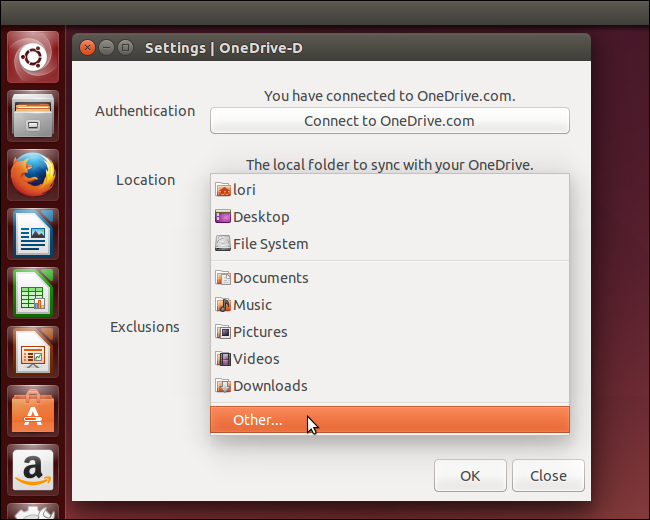Launch Firefox from the launcher
This screenshot has width=650, height=520.
pyautogui.click(x=33, y=175)
